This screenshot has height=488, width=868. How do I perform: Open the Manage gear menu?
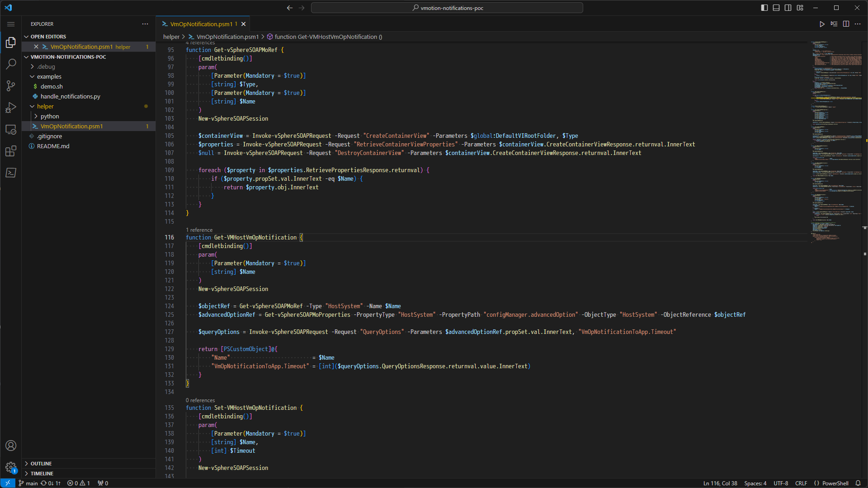(11, 468)
